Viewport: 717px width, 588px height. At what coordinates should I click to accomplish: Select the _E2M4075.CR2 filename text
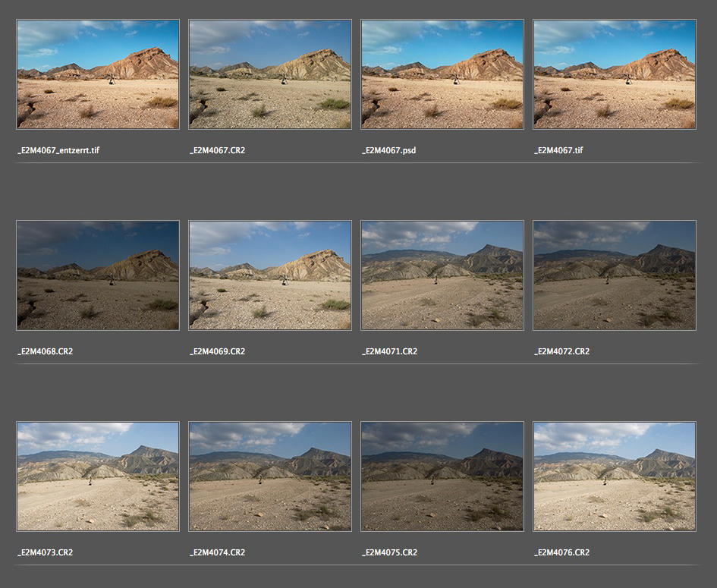389,553
